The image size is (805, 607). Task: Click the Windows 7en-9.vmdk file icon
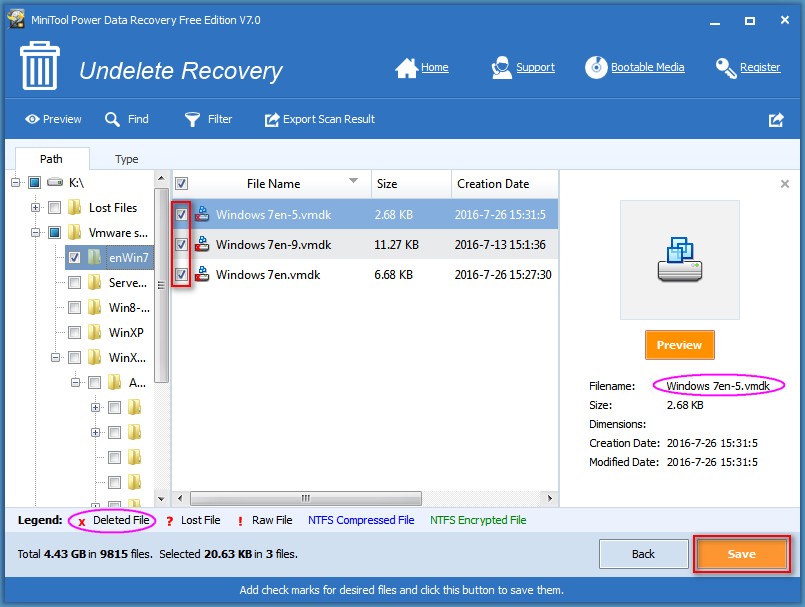(x=202, y=244)
